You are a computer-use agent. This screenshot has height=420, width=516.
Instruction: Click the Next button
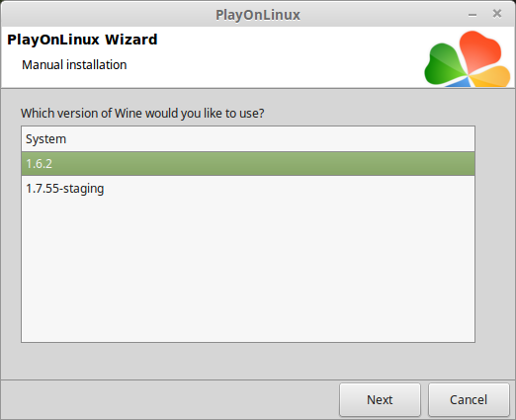click(x=380, y=399)
